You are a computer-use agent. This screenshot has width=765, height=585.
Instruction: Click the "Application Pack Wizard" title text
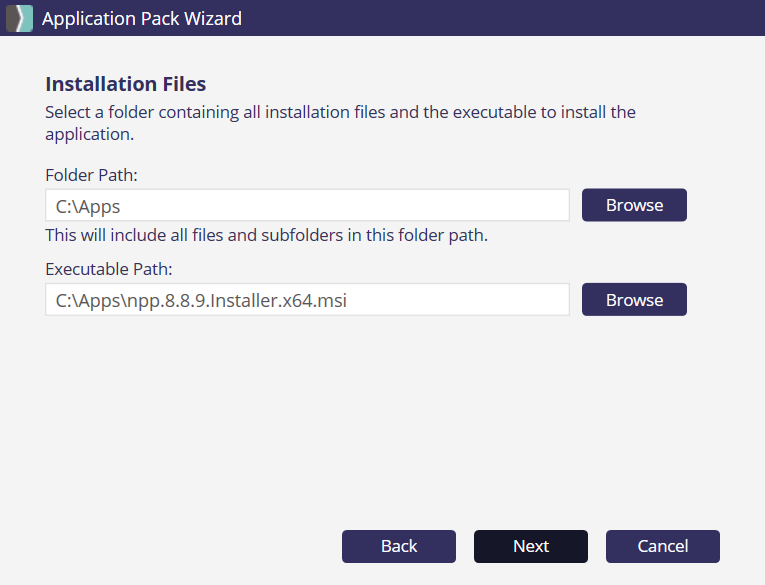(142, 18)
